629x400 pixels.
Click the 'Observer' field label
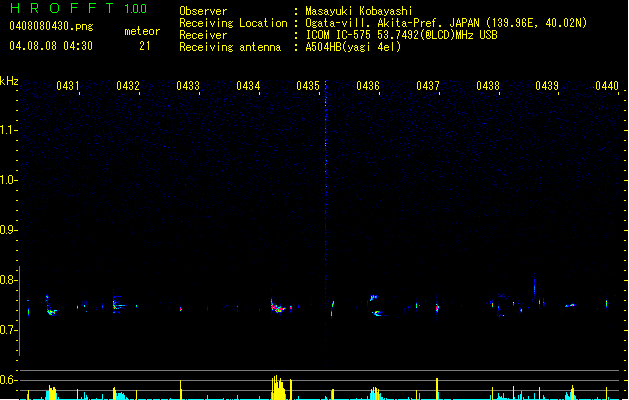203,11
